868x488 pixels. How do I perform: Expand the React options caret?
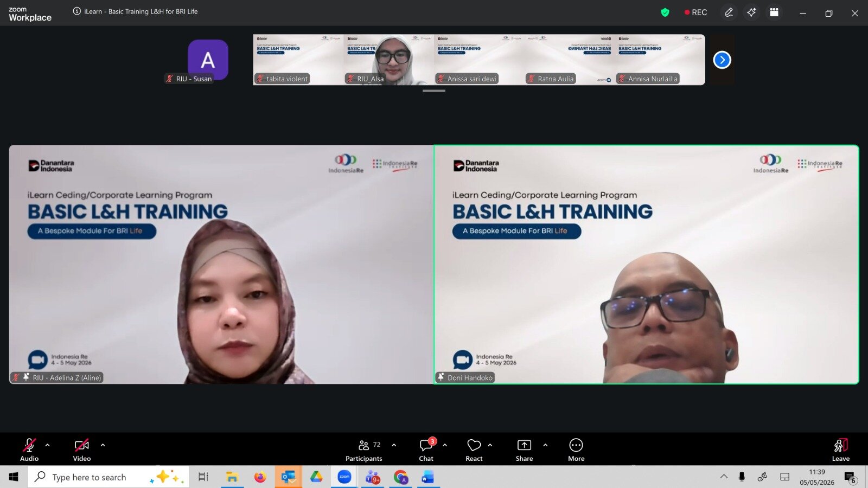[x=490, y=445]
